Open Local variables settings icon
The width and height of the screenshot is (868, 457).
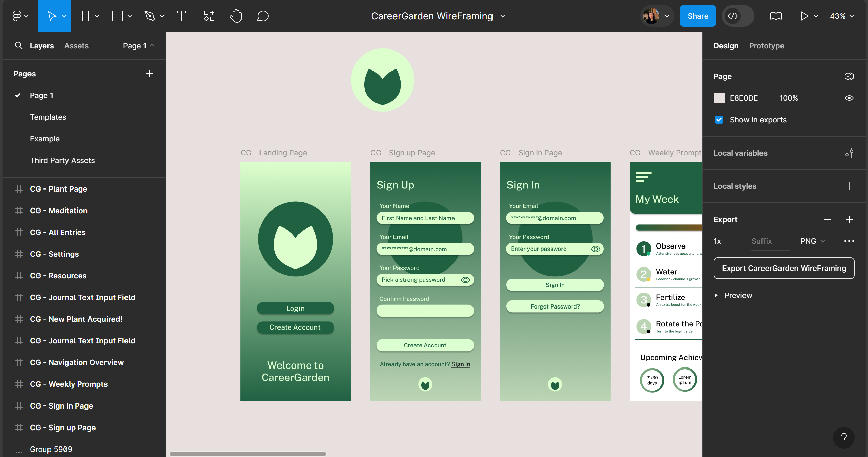849,153
